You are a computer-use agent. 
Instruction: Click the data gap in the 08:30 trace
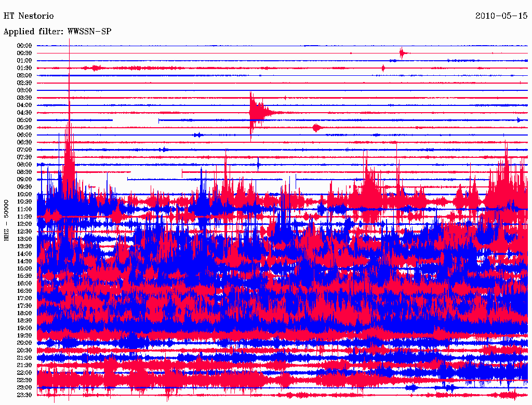point(156,172)
